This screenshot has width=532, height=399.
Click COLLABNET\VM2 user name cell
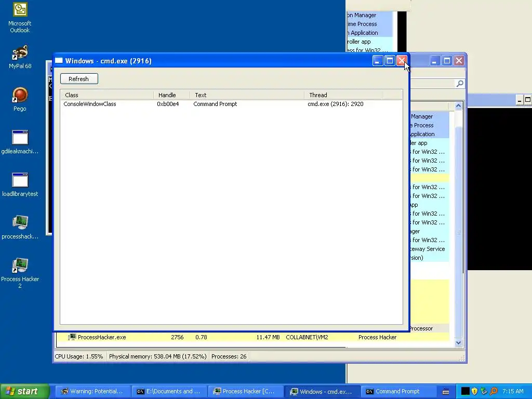point(307,337)
